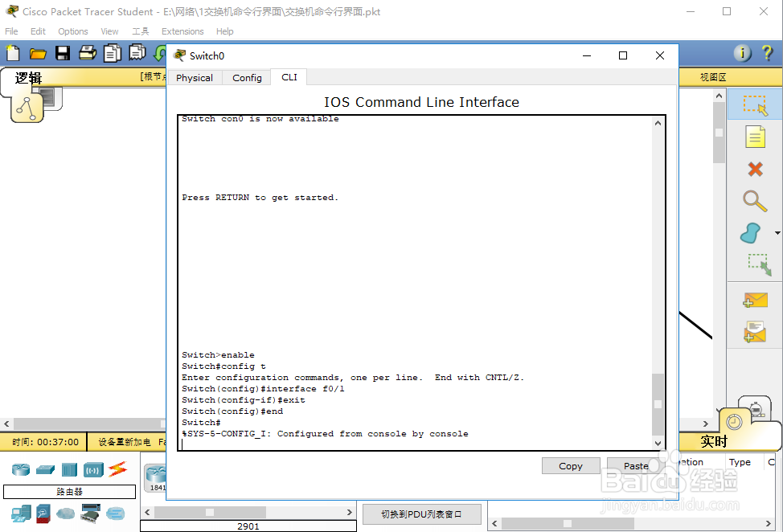The height and width of the screenshot is (532, 783).
Task: Select the Multiuser Connection icon
Action: click(115, 514)
